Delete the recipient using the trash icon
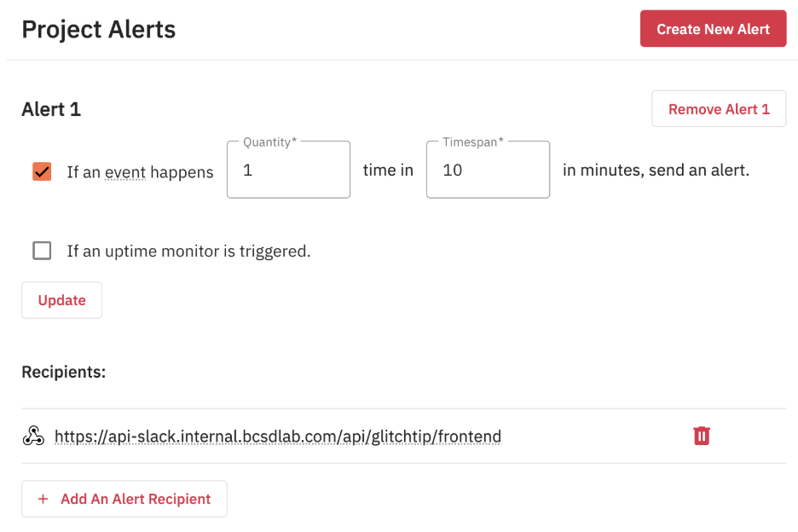Screen dimensions: 798x532 (x=702, y=436)
